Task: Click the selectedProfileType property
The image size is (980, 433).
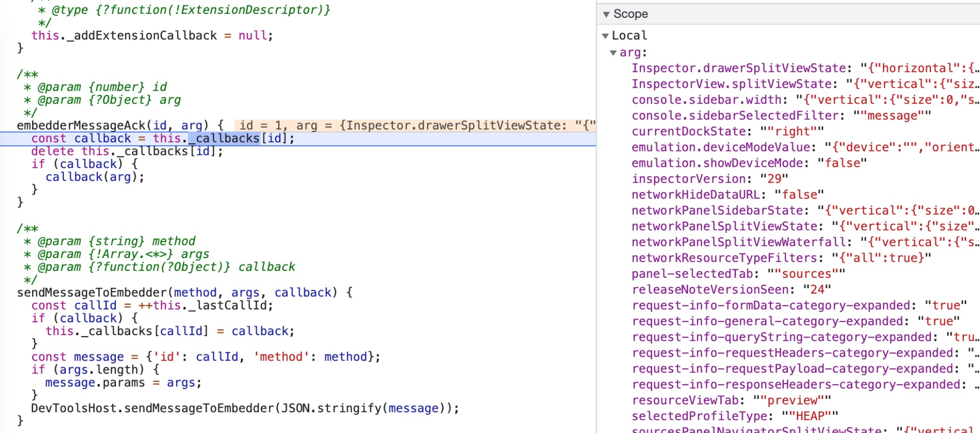Action: click(699, 416)
